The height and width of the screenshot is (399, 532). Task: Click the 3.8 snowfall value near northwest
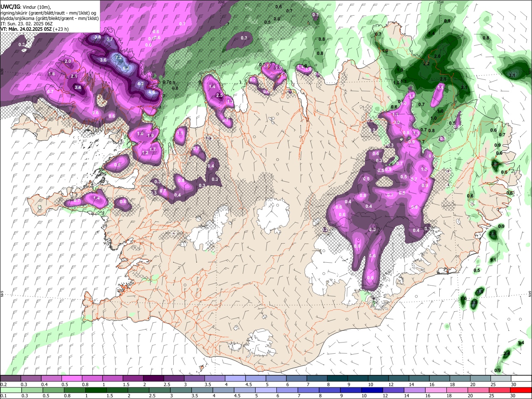[98, 37]
